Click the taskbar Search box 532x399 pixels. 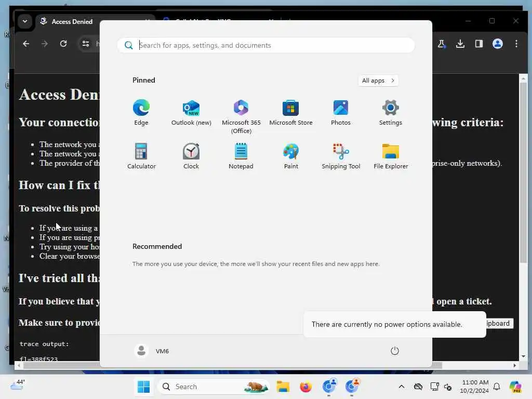(x=214, y=387)
